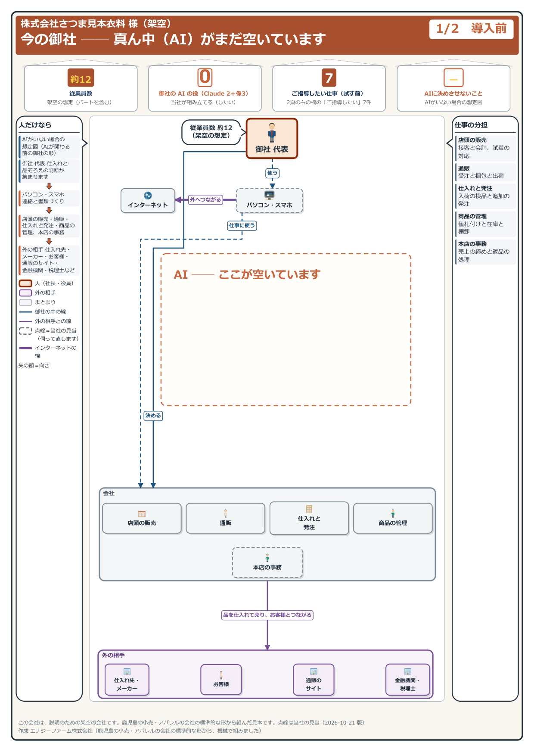Click the orange down arrow above 外の相手 仕入れ先 block
Viewport: 534px width, 756px height.
(49, 241)
